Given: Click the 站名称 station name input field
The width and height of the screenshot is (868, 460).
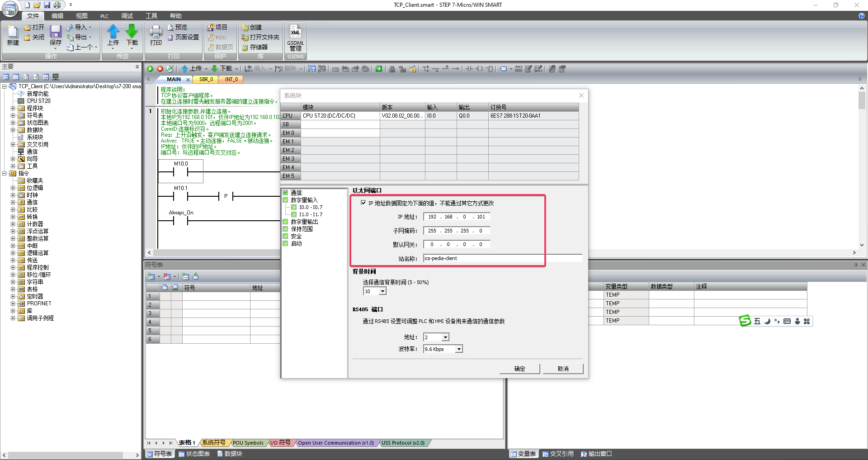Looking at the screenshot, I should pyautogui.click(x=503, y=258).
